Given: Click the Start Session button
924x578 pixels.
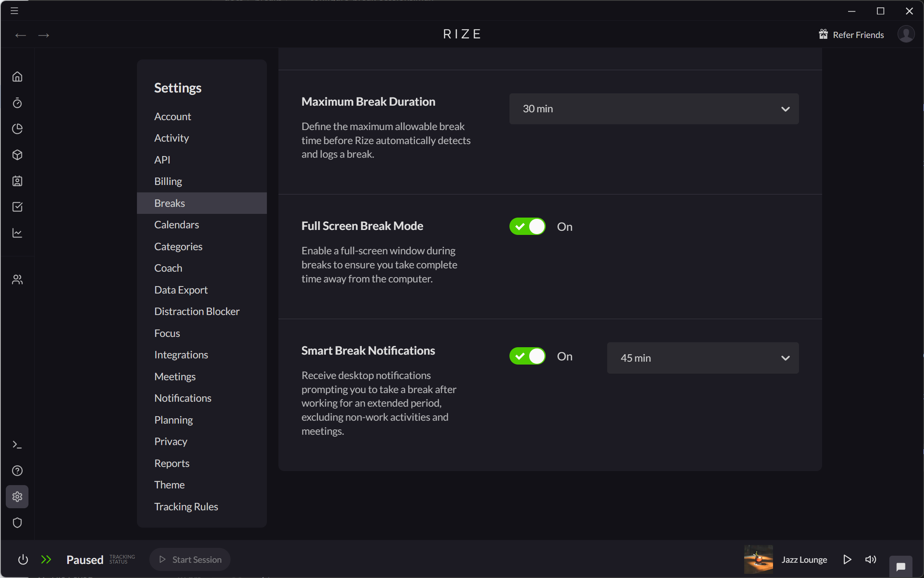Looking at the screenshot, I should point(190,559).
